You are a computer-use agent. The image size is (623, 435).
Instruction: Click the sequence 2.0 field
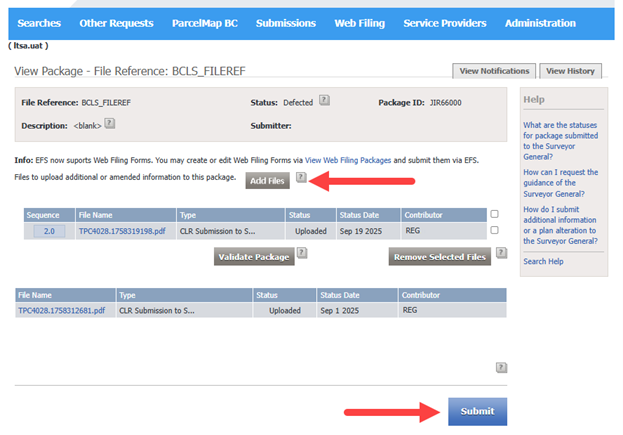click(x=49, y=230)
